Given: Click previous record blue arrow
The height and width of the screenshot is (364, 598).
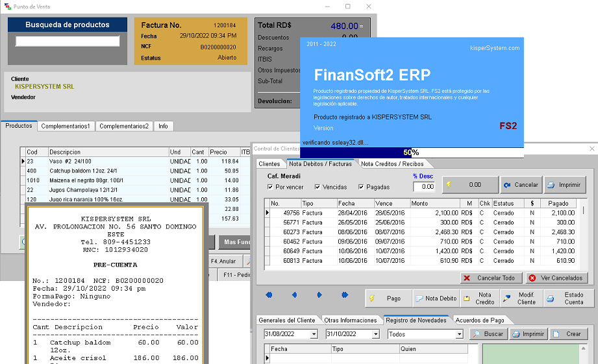Looking at the screenshot, I should [x=294, y=295].
